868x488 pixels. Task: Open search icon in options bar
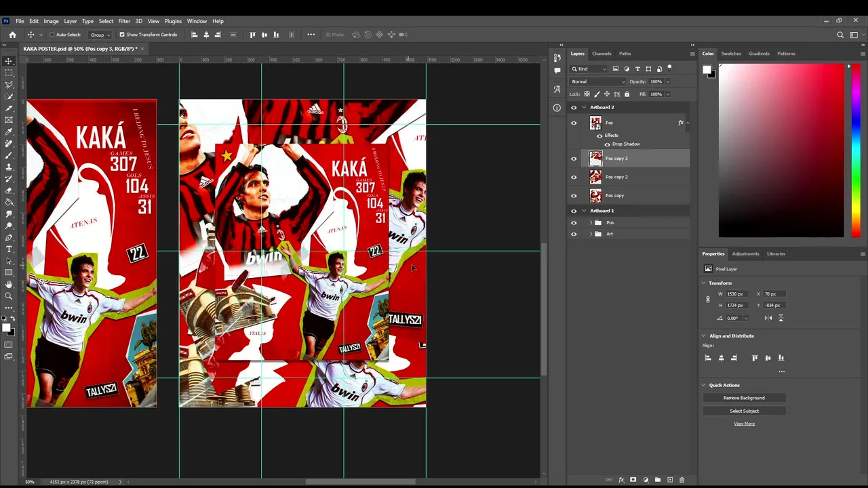point(840,35)
